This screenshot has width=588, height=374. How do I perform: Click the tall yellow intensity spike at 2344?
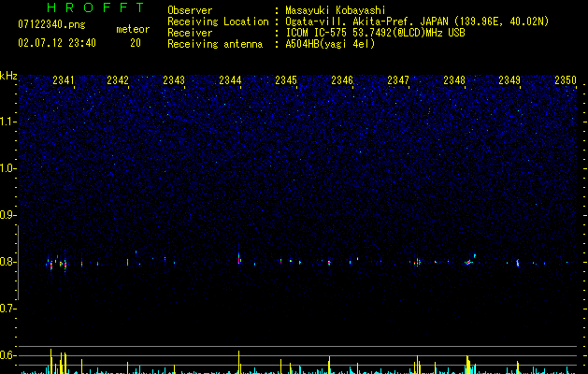point(238,362)
